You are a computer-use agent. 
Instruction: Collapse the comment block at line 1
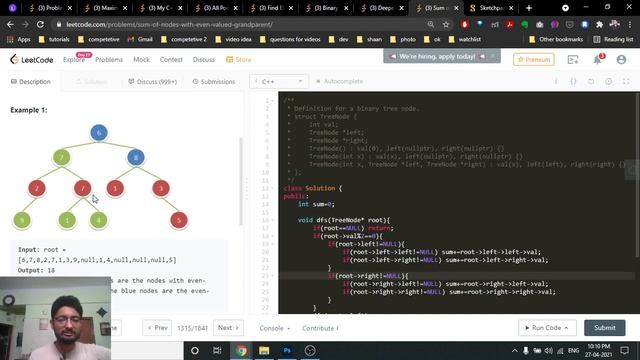click(x=272, y=100)
